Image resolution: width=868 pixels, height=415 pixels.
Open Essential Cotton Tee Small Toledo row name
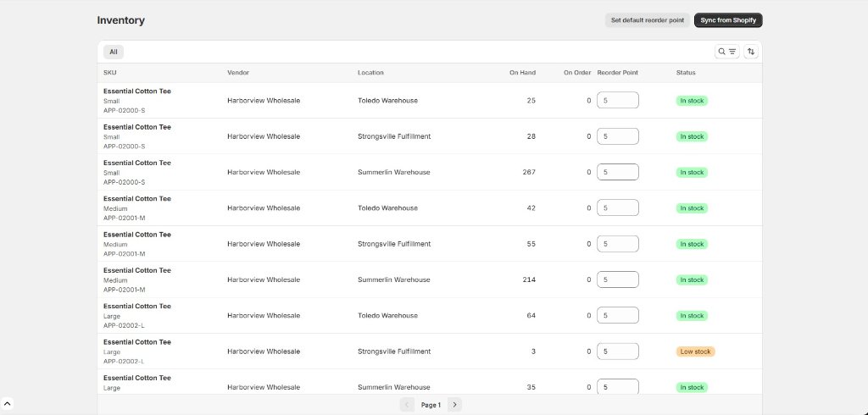[137, 91]
